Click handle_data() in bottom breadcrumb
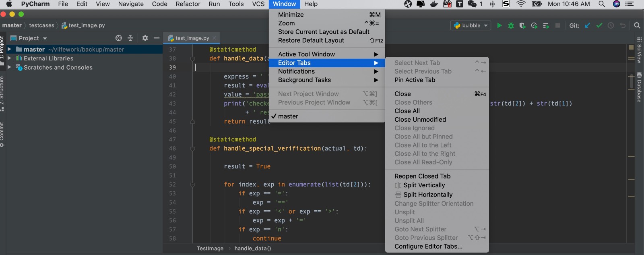 253,249
